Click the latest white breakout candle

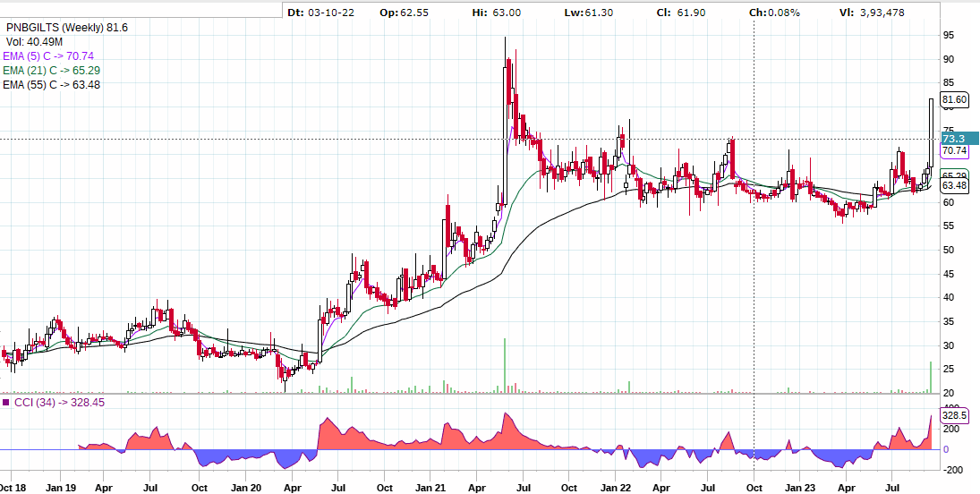click(932, 132)
